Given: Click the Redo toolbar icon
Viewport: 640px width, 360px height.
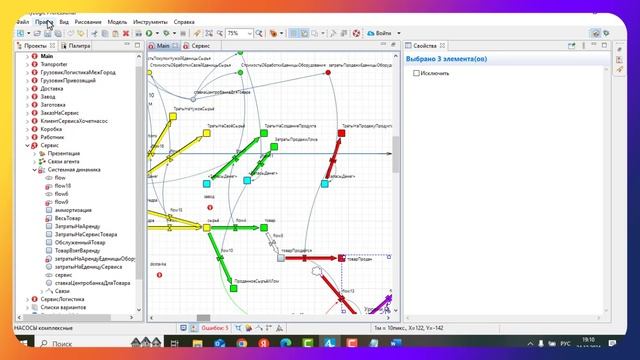Looking at the screenshot, I should pos(81,33).
